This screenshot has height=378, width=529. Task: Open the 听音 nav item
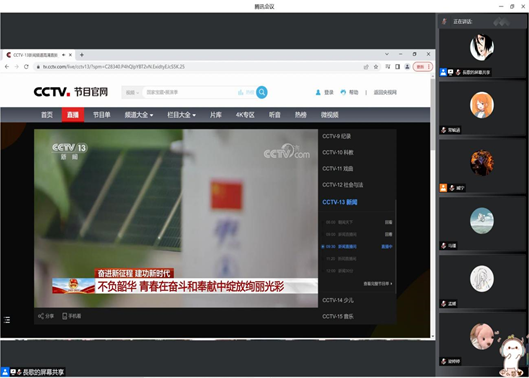[275, 115]
